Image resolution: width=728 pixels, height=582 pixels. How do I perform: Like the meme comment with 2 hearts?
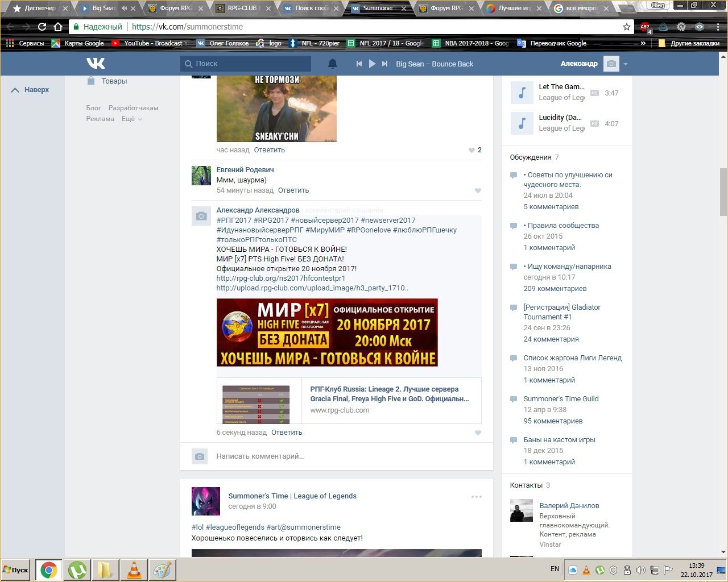click(x=471, y=150)
